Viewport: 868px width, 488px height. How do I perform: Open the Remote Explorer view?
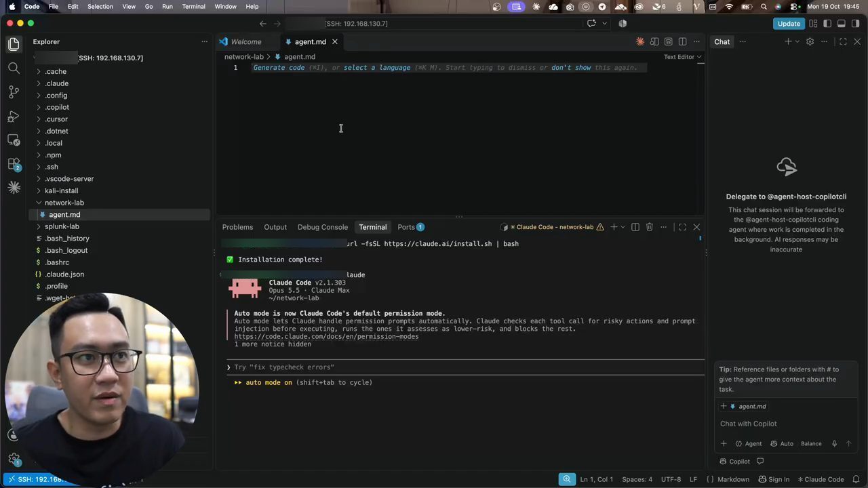coord(14,140)
